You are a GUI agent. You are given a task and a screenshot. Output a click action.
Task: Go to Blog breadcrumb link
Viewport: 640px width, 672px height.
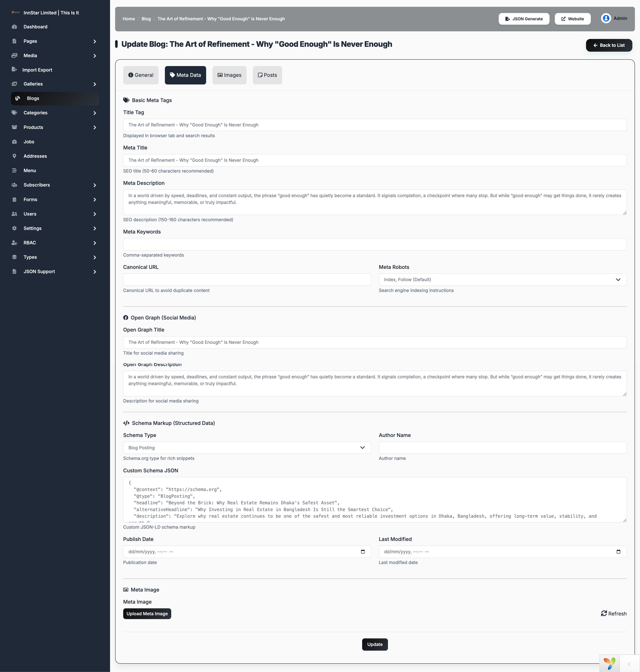(146, 19)
